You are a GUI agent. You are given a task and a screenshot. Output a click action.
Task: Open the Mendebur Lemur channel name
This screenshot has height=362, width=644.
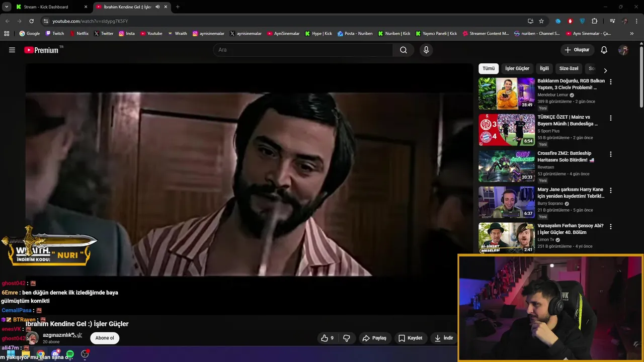click(x=552, y=95)
